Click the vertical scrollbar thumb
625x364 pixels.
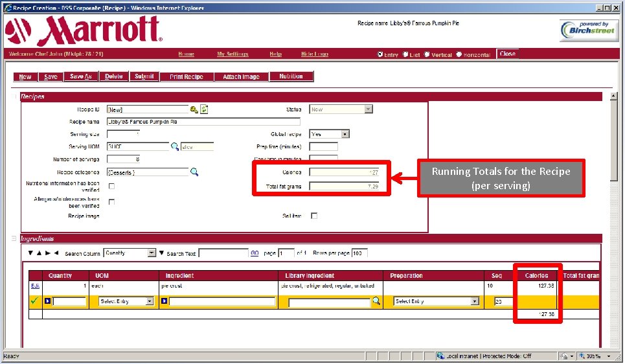(x=614, y=141)
